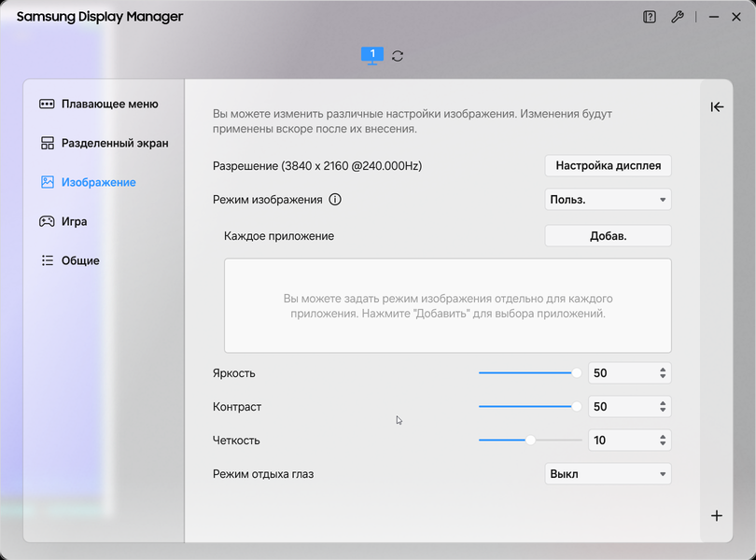The width and height of the screenshot is (756, 560).
Task: Click the Режим отдыха глаз label
Action: 263,474
